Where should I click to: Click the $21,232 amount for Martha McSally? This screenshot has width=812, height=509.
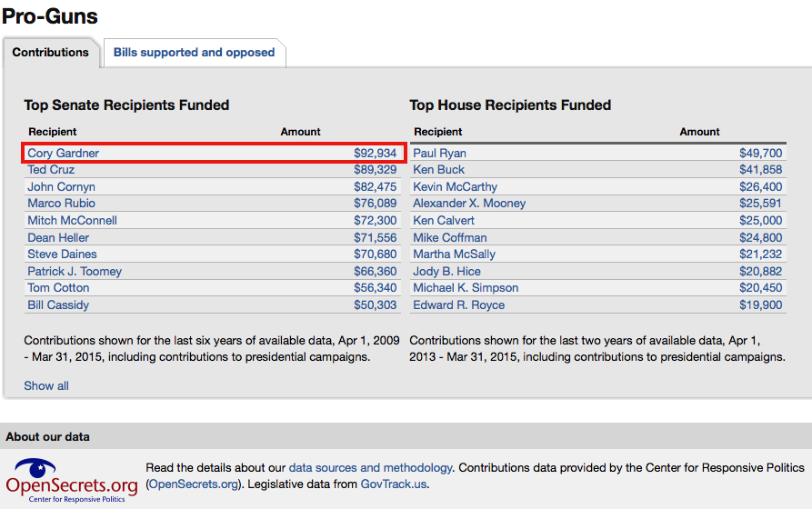[x=761, y=254]
